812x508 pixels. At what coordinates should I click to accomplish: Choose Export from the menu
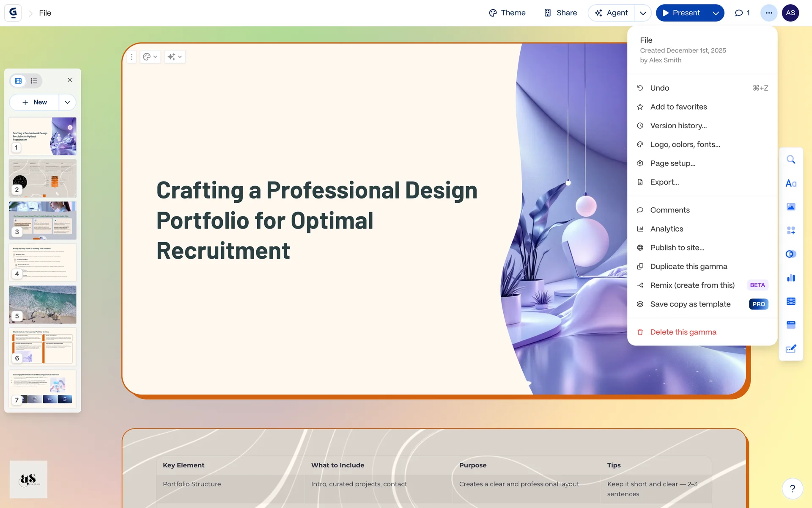[x=664, y=182]
